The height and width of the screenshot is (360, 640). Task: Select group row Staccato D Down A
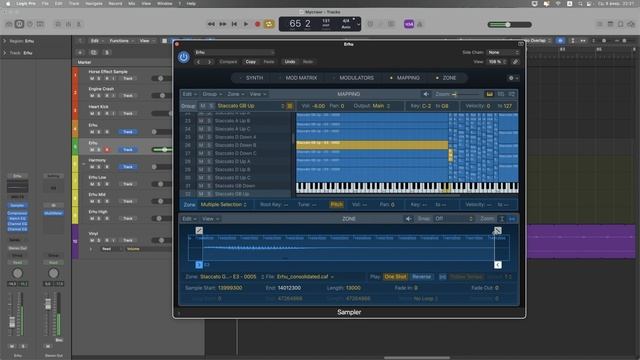click(x=236, y=137)
